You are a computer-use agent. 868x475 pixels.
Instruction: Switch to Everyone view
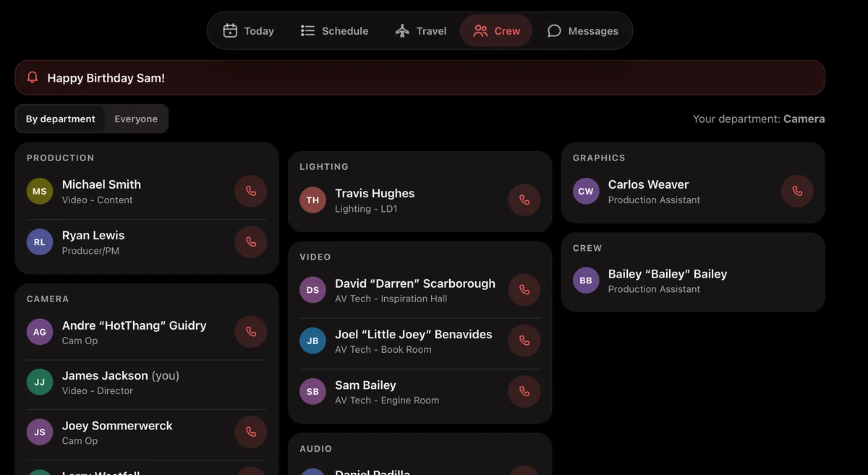136,119
